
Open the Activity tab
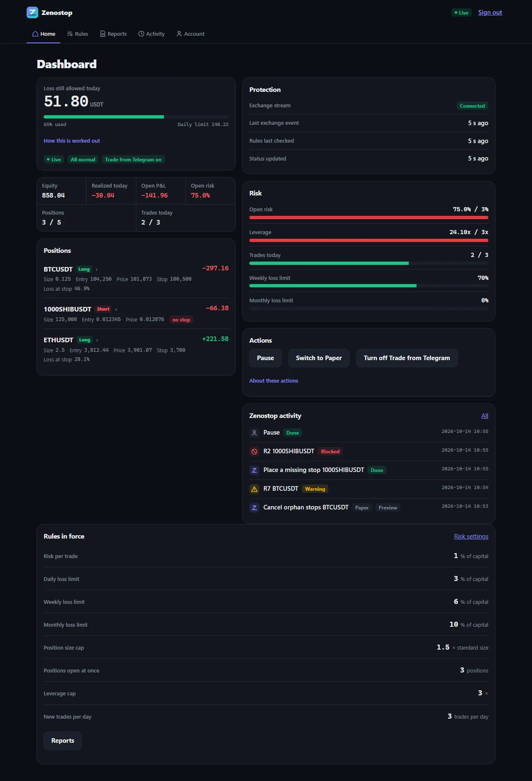point(151,34)
